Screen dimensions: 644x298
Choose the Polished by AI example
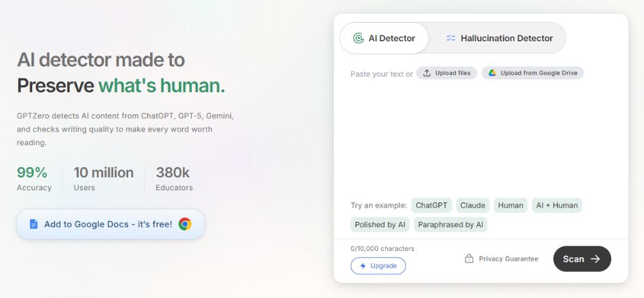pos(380,224)
